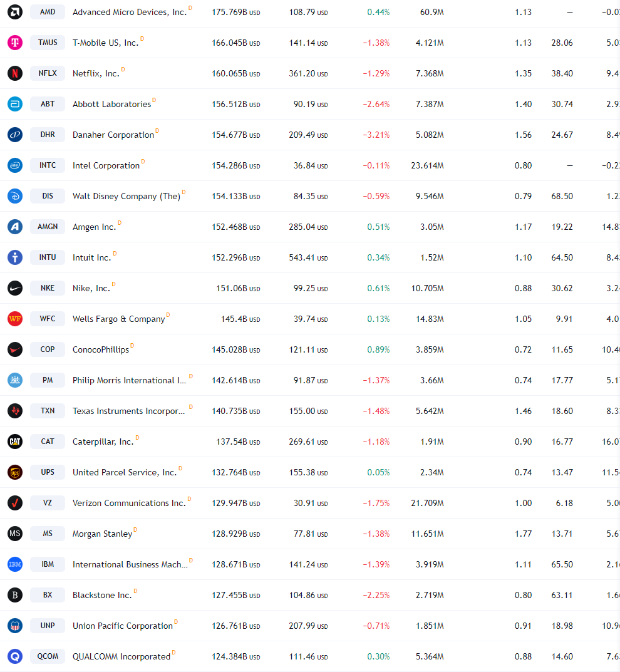Click the Danaher Corporation logo icon
Screen dimensions: 620x672
pos(15,135)
